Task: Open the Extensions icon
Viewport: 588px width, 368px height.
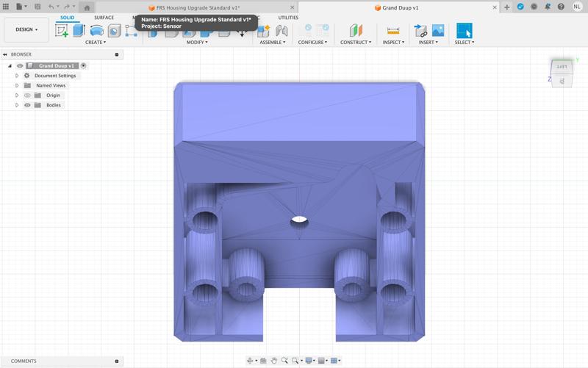Action: [520, 7]
